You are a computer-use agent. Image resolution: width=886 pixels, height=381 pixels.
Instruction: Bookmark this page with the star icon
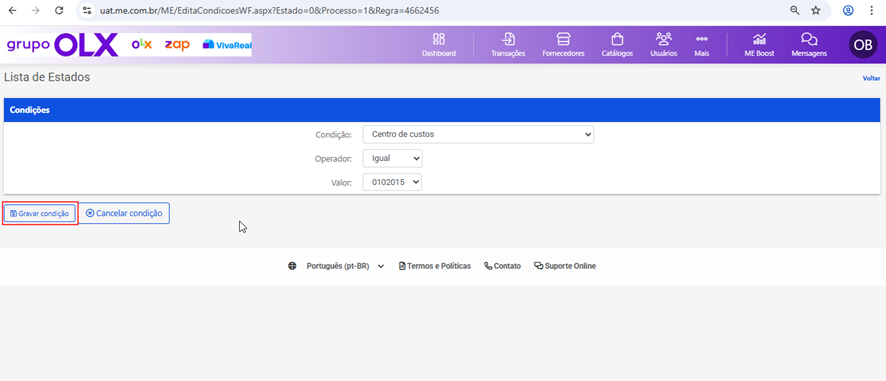tap(815, 10)
